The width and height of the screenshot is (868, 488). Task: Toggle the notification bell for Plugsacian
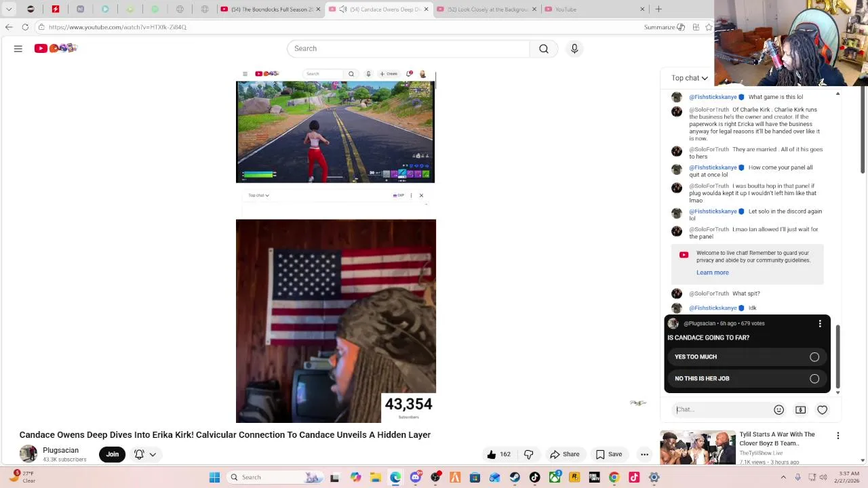coord(139,454)
